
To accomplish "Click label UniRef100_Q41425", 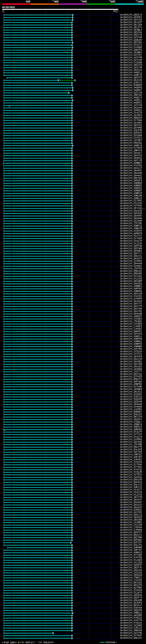I will tap(131, 211).
